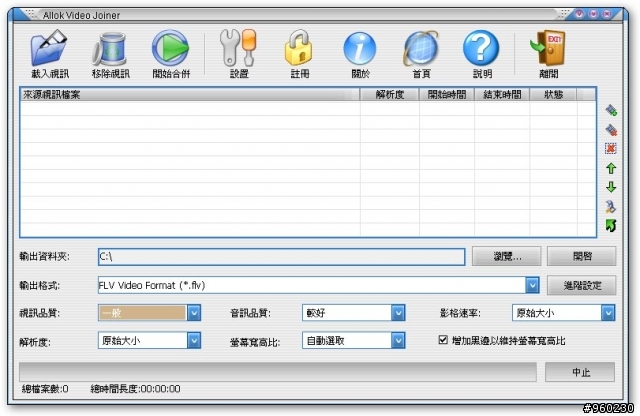Click the red X clear list icon
This screenshot has width=640, height=416.
tap(611, 149)
